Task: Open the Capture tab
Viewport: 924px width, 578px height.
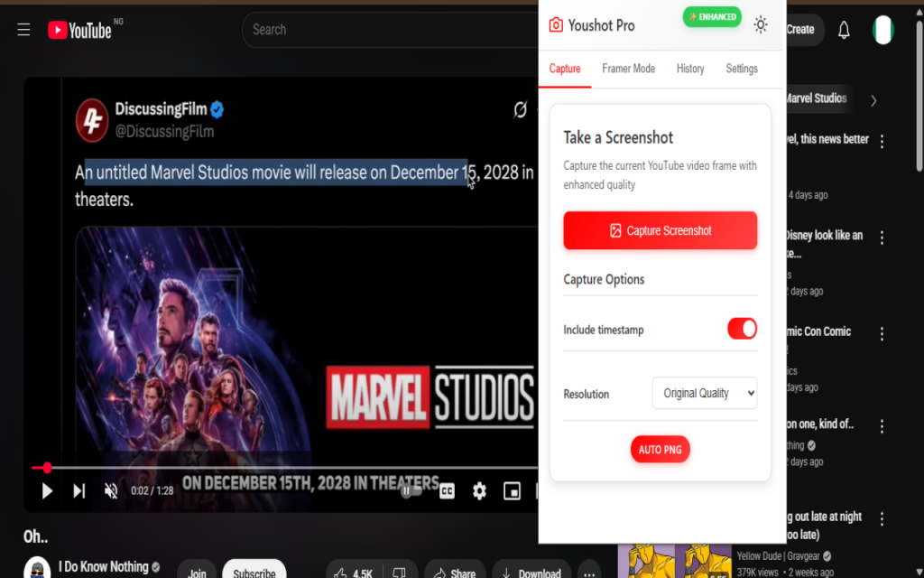Action: pyautogui.click(x=565, y=69)
